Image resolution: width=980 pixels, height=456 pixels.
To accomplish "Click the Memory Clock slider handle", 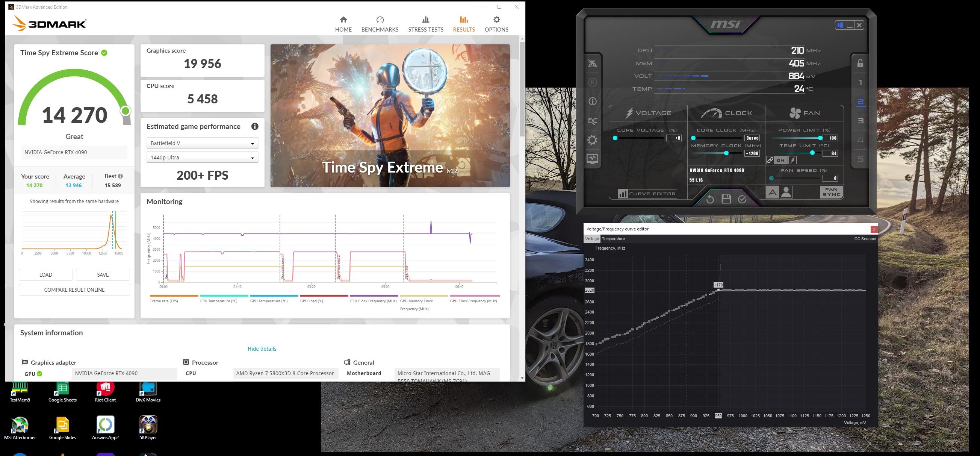I will point(726,153).
